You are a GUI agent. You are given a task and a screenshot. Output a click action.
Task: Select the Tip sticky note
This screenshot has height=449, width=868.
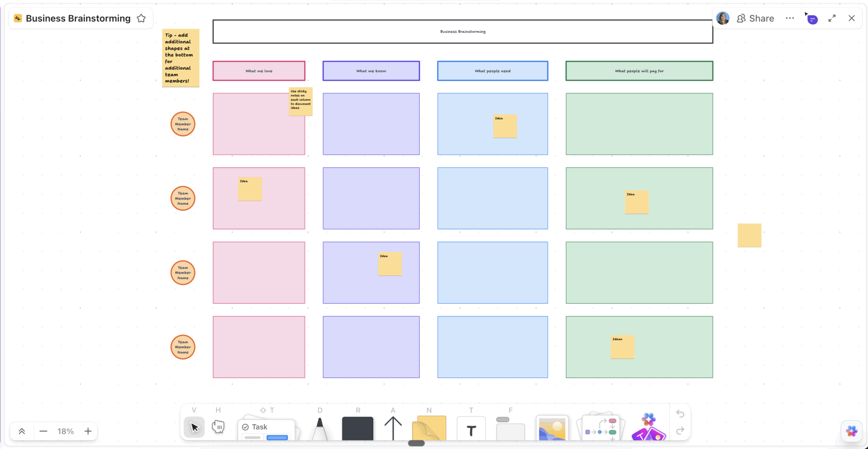pyautogui.click(x=181, y=58)
